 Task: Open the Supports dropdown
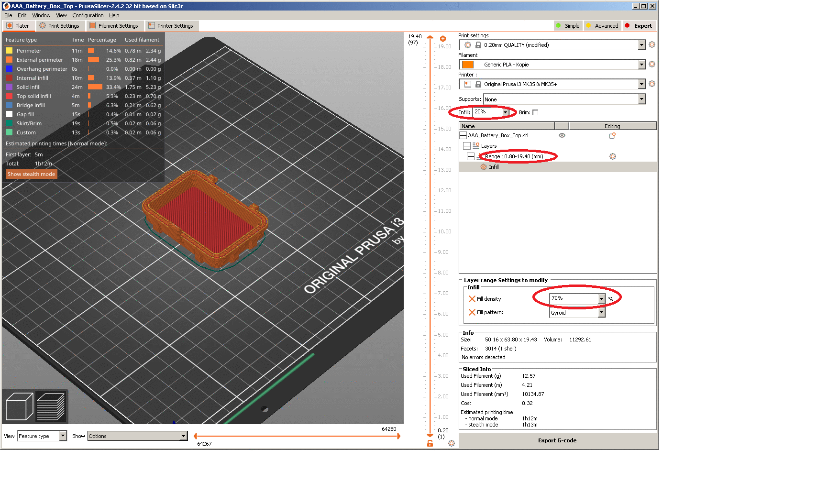coord(641,99)
